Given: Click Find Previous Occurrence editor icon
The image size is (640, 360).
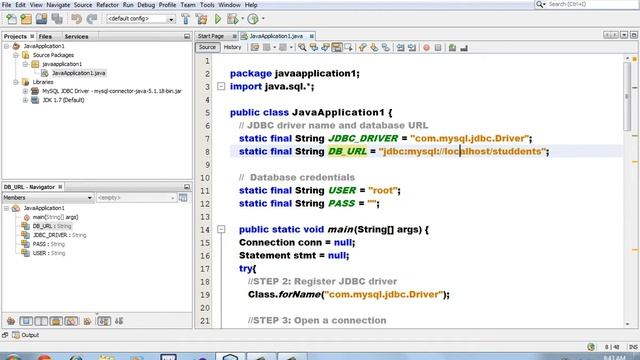Looking at the screenshot, I should tap(314, 48).
